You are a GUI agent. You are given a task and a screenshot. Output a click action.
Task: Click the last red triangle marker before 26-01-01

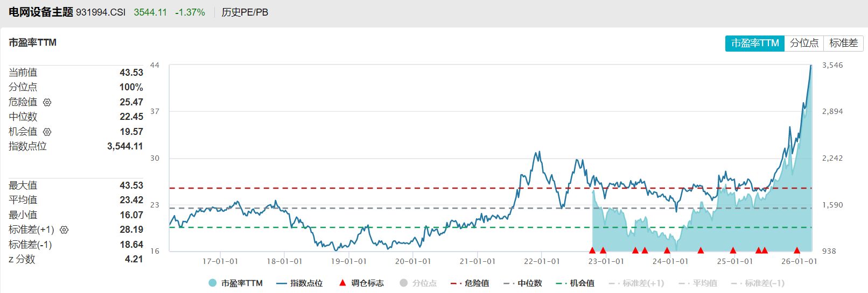797,250
